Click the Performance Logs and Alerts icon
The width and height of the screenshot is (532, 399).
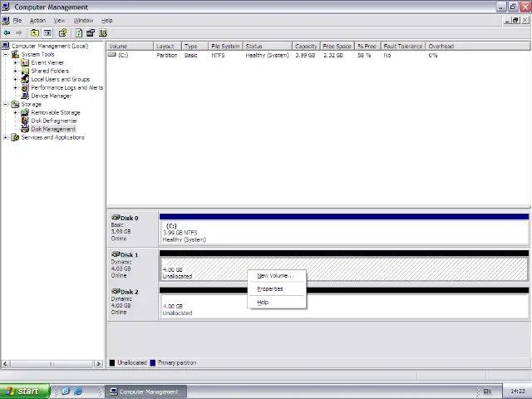coord(25,87)
